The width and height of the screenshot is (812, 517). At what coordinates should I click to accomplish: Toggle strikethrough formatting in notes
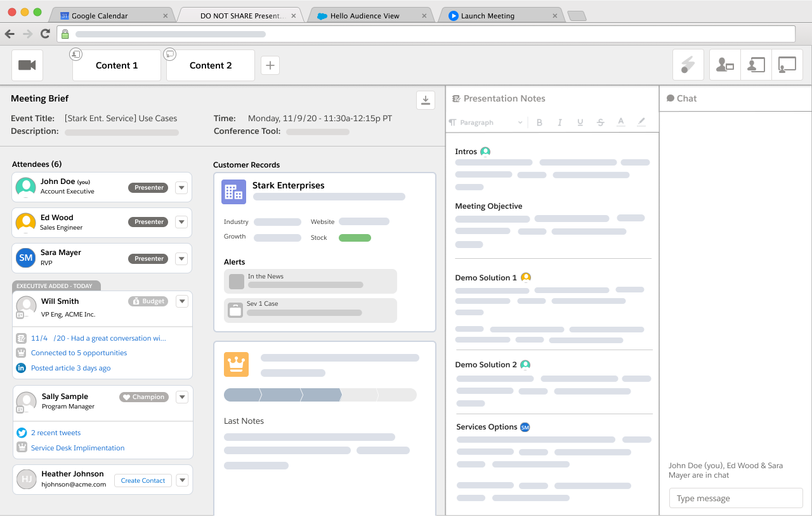[600, 122]
